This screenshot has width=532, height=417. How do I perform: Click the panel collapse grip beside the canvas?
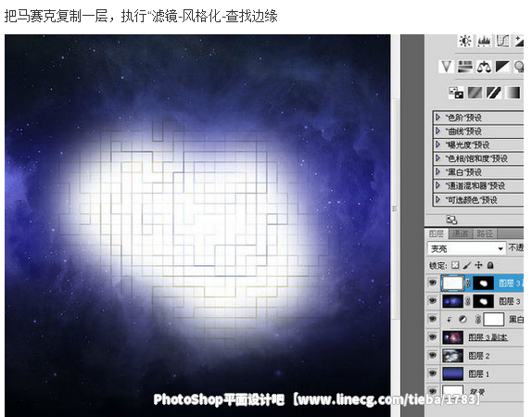coord(395,208)
